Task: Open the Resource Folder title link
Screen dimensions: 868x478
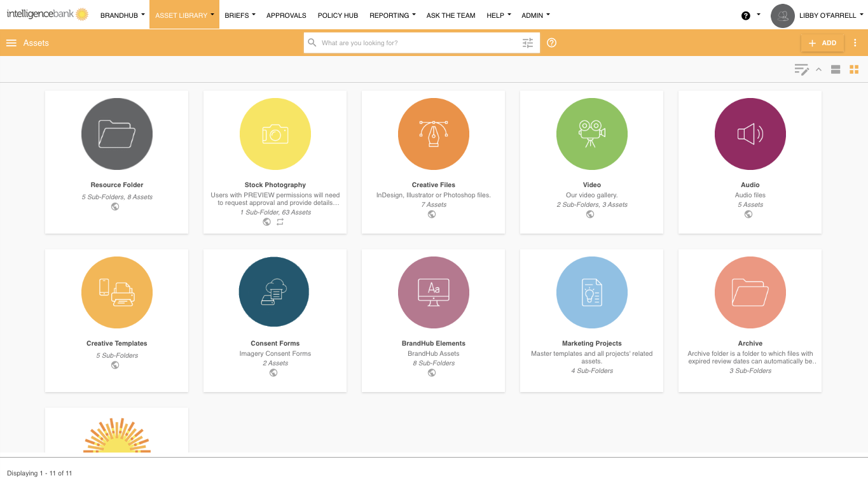Action: point(117,185)
